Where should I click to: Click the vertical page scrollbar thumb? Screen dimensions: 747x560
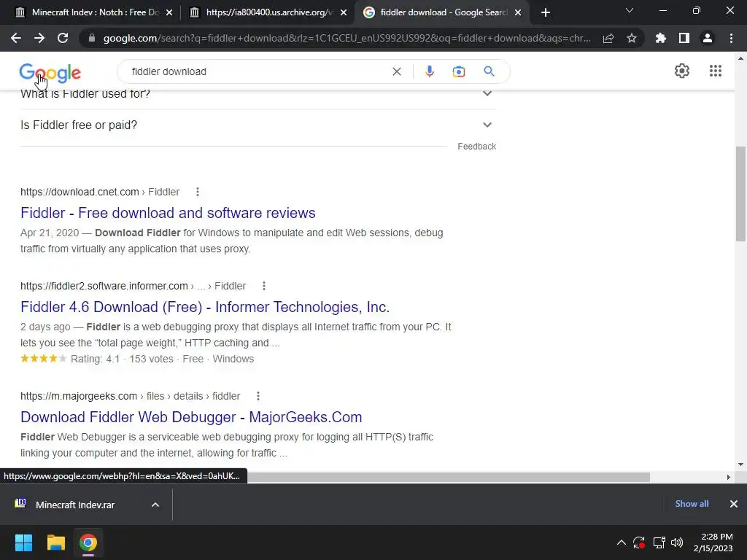(x=740, y=193)
